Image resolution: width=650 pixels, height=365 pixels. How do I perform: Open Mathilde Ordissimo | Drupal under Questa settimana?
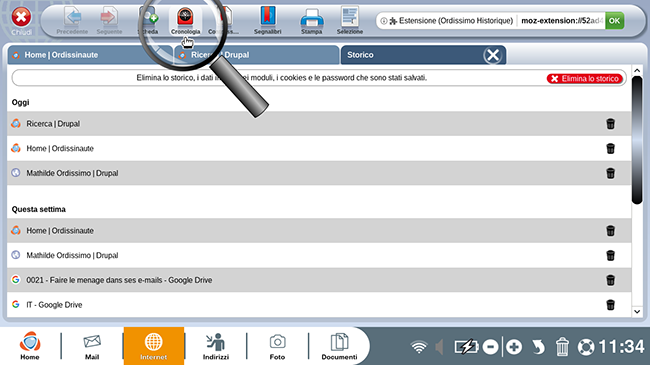pos(72,256)
